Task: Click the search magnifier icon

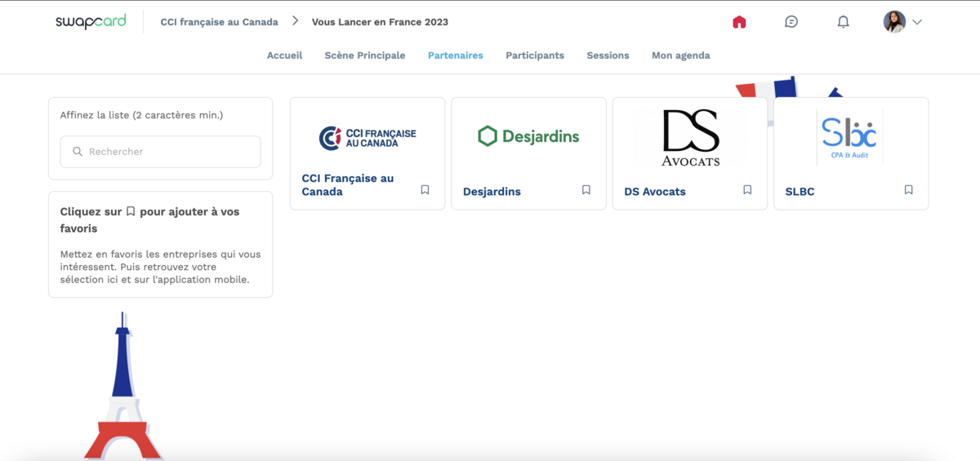Action: 78,152
